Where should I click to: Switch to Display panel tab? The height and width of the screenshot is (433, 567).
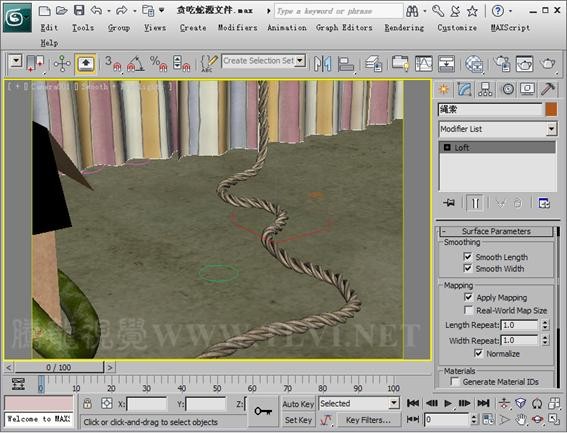click(x=528, y=89)
